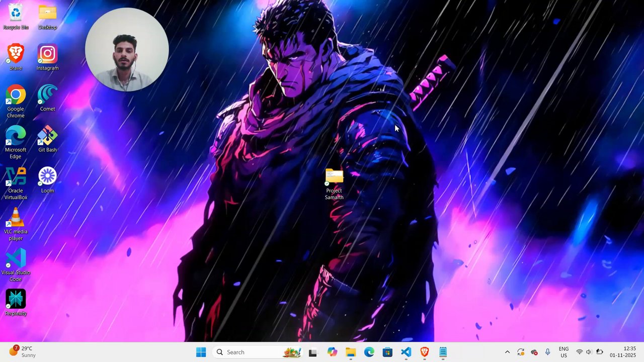Image resolution: width=644 pixels, height=362 pixels.
Task: Click the search highlight vegetable image in the Search box
Action: [292, 352]
